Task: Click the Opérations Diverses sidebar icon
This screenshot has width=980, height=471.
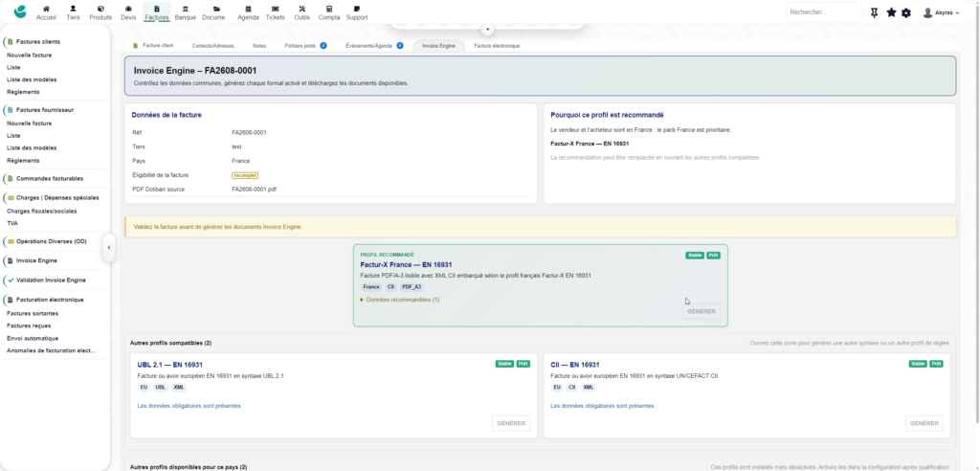Action: click(11, 241)
